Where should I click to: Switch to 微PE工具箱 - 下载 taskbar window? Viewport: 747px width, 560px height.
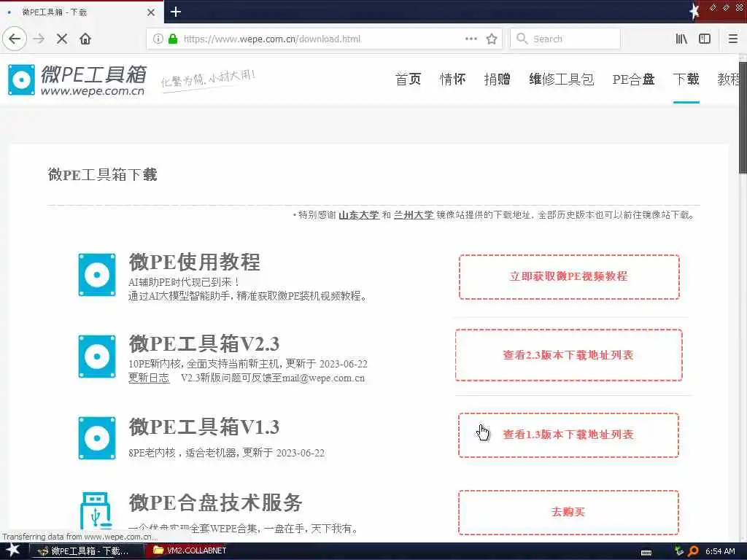[x=86, y=551]
